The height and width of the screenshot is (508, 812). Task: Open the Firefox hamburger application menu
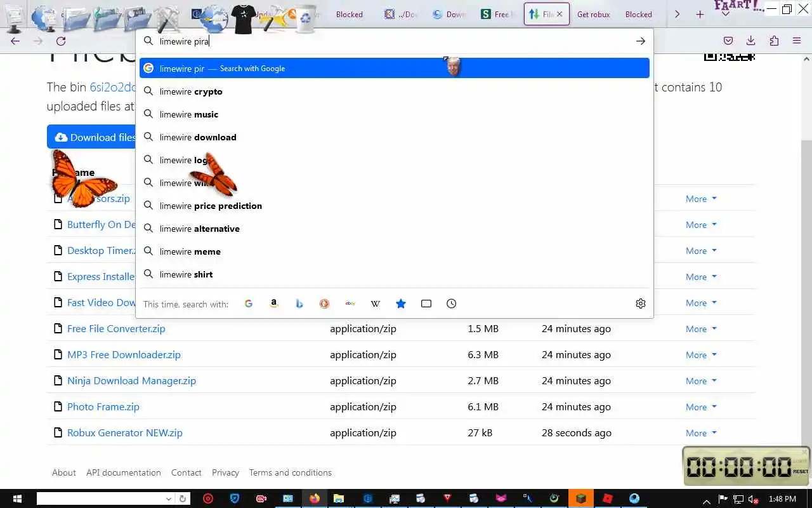797,41
